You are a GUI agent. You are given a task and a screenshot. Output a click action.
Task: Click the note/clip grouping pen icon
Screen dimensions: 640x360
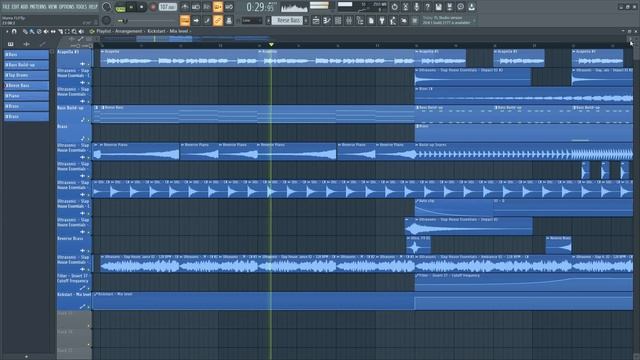tap(207, 20)
